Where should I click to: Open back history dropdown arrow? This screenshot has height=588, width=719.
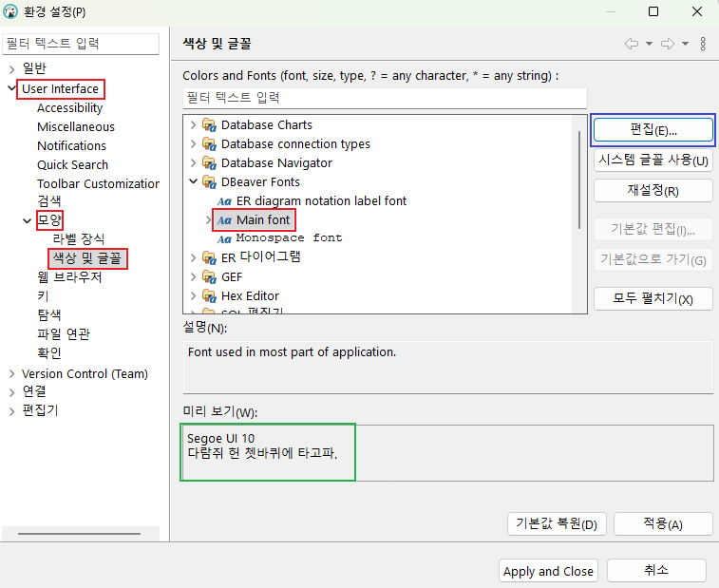tap(649, 44)
